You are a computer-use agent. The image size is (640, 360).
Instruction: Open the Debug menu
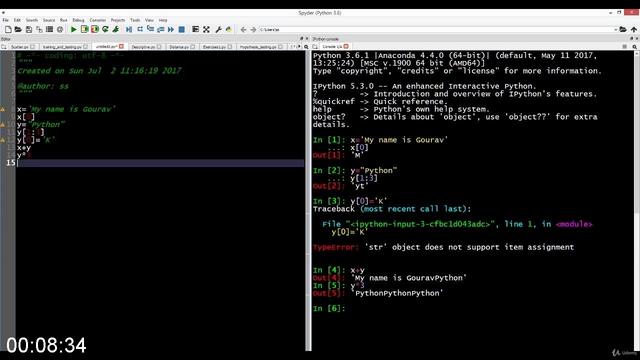(x=78, y=20)
